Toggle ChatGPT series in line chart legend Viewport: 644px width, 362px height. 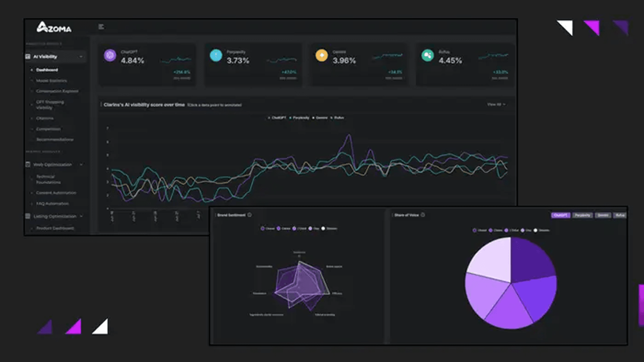pyautogui.click(x=277, y=118)
